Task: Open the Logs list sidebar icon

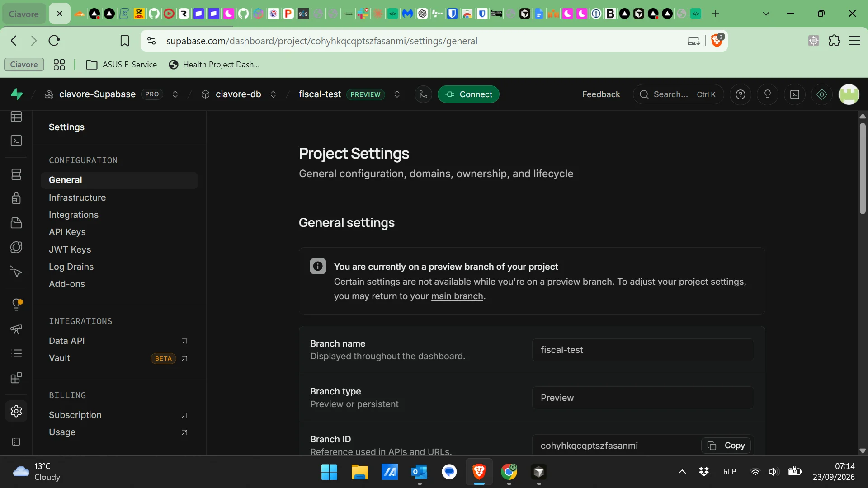Action: pos(16,353)
